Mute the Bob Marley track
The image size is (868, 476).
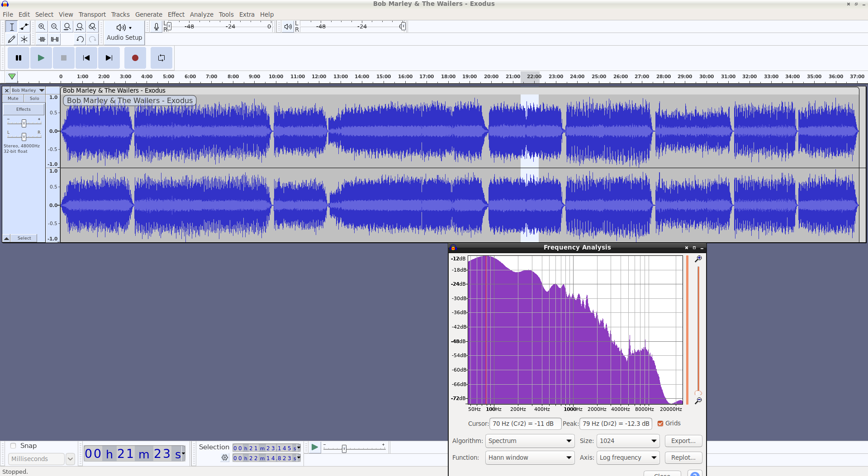pos(13,99)
